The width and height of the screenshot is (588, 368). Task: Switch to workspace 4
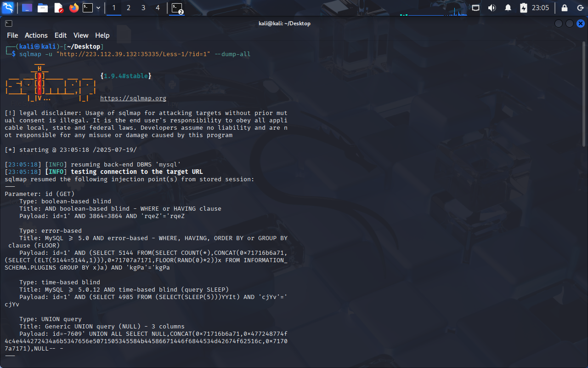[158, 8]
